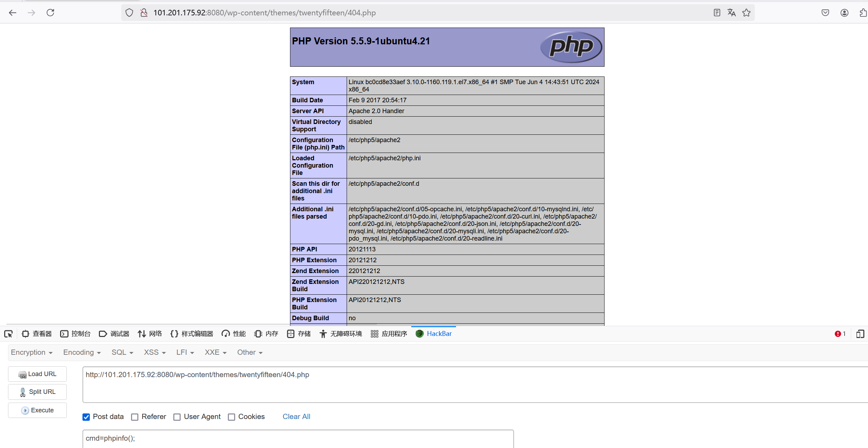Open the 样式编辑器 style editor tab
The image size is (868, 448).
(x=191, y=334)
